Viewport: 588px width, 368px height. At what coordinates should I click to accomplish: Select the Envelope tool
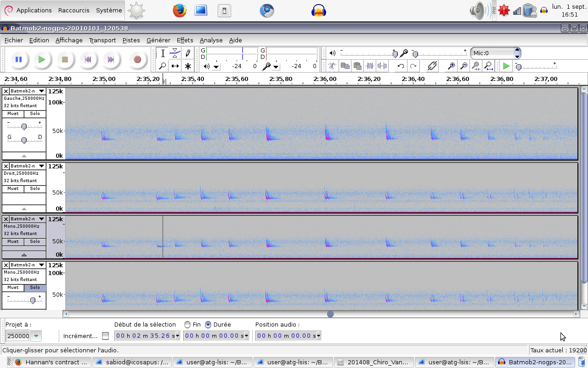175,53
